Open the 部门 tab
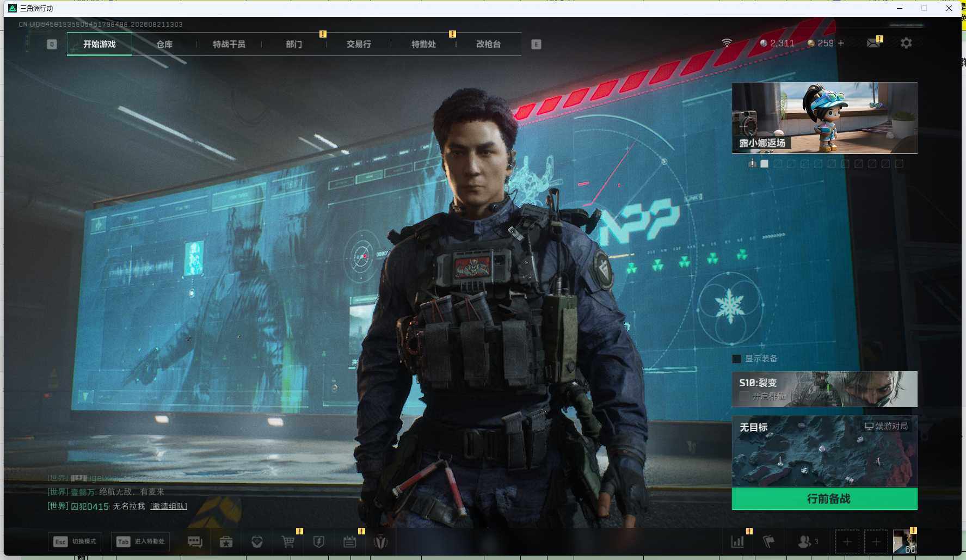Viewport: 966px width, 560px height. 294,44
